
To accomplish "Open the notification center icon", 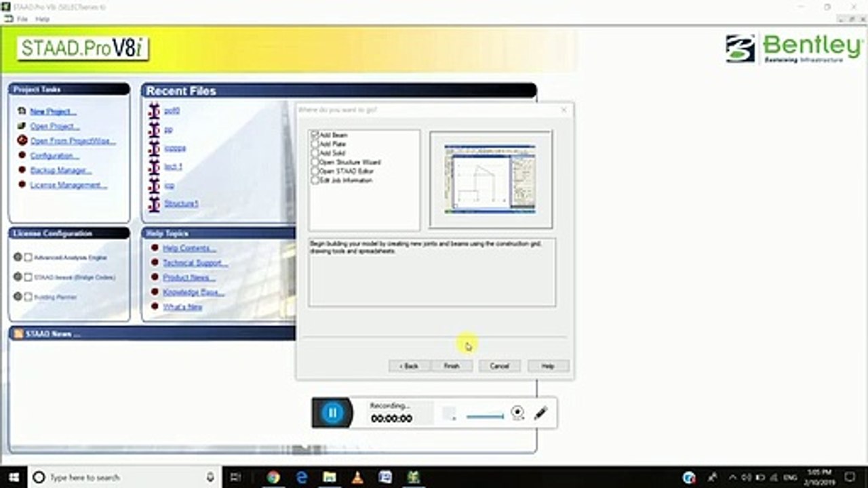I will coord(850,477).
